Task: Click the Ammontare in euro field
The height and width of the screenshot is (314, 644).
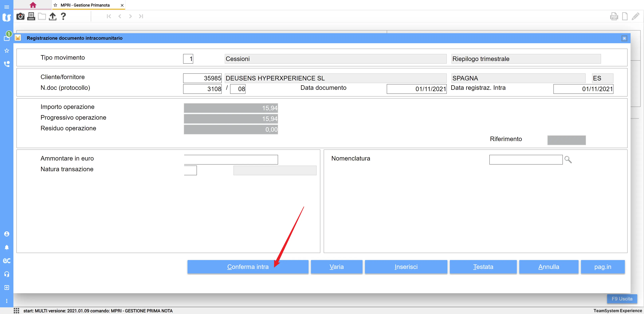Action: click(x=231, y=160)
